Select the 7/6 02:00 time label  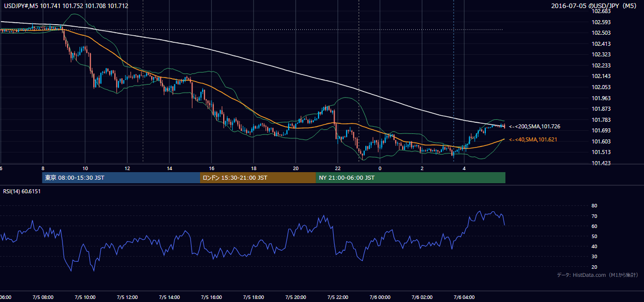[x=422, y=297]
